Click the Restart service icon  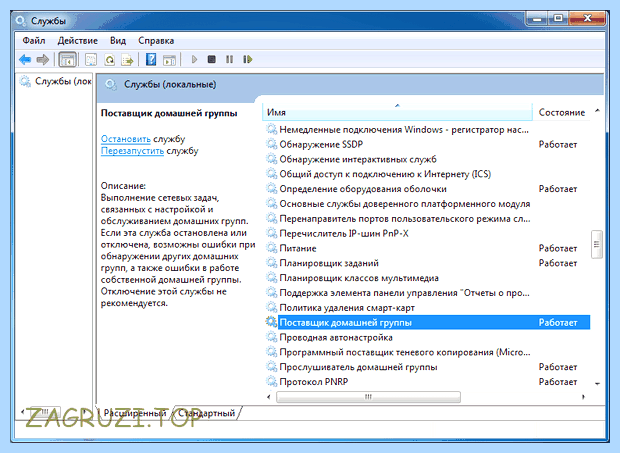pyautogui.click(x=248, y=59)
